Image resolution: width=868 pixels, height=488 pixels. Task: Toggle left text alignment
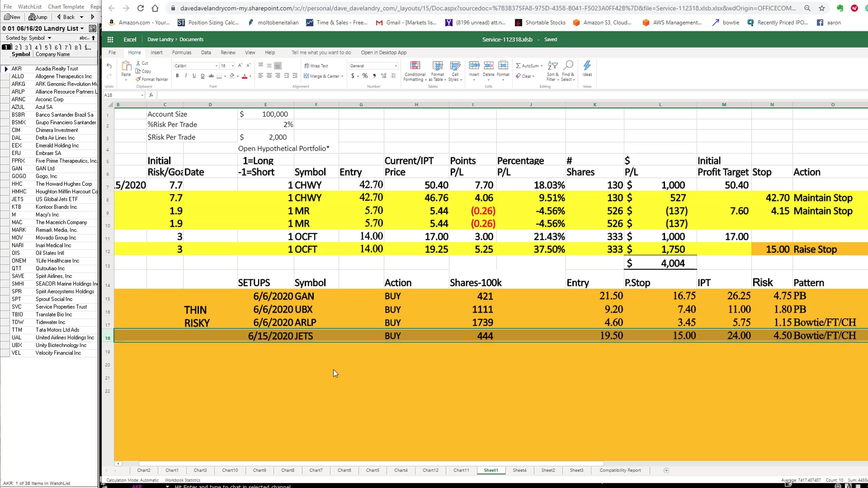click(260, 76)
